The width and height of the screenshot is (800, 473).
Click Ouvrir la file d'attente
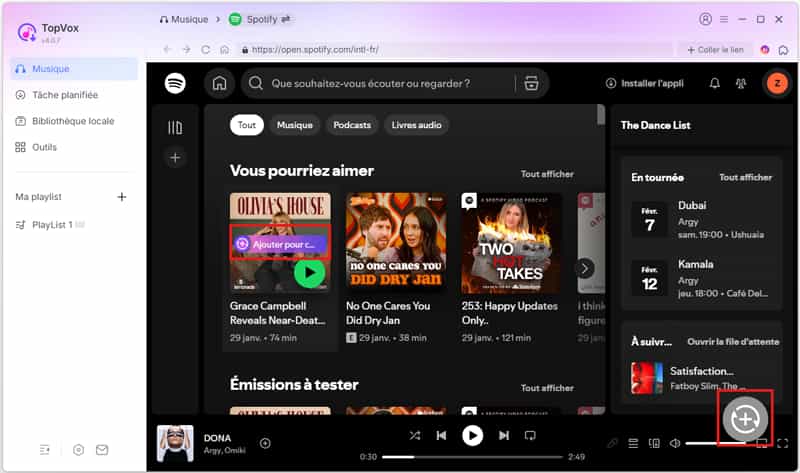[x=733, y=341]
